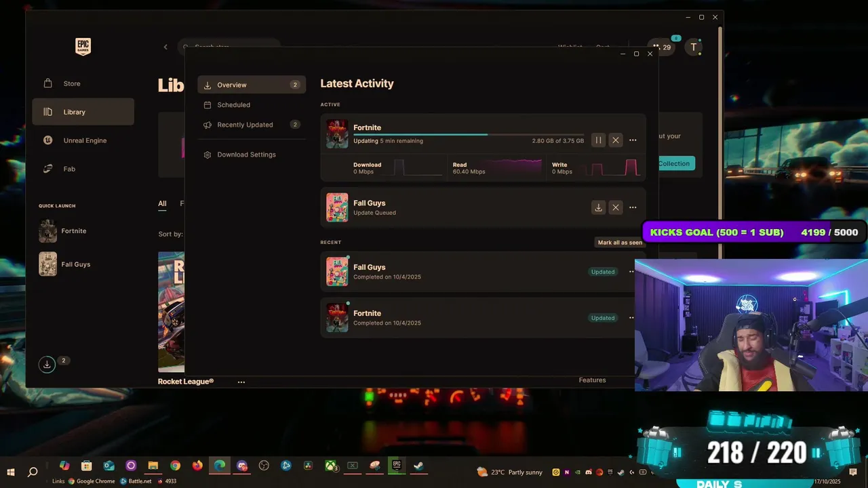Open Windows search from taskbar
Image resolution: width=868 pixels, height=488 pixels.
[33, 472]
